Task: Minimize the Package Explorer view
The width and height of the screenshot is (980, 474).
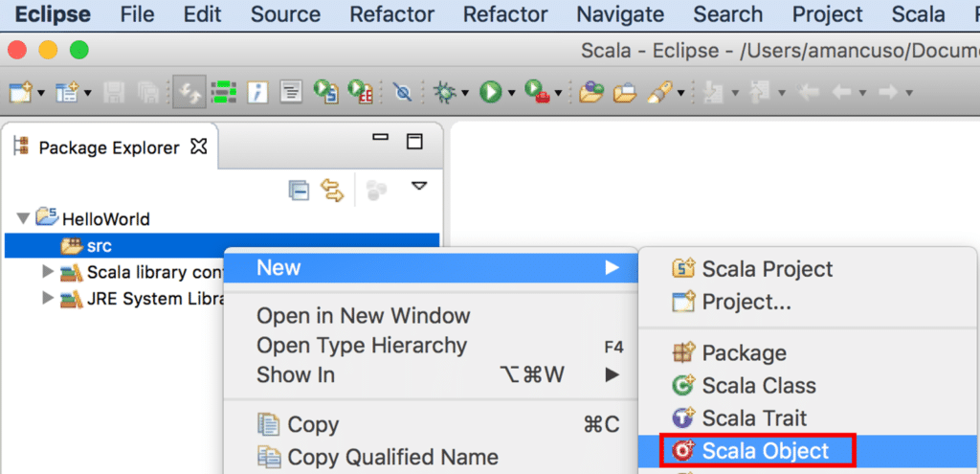Action: coord(380,138)
